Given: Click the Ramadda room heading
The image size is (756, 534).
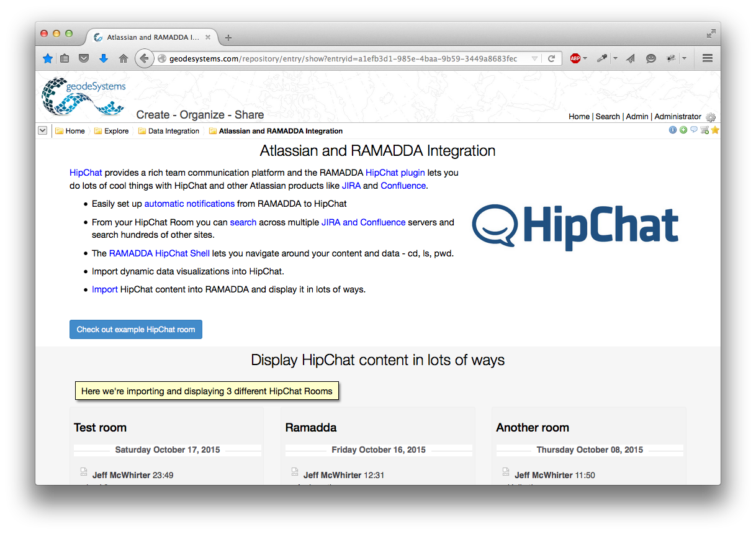Looking at the screenshot, I should pyautogui.click(x=311, y=428).
